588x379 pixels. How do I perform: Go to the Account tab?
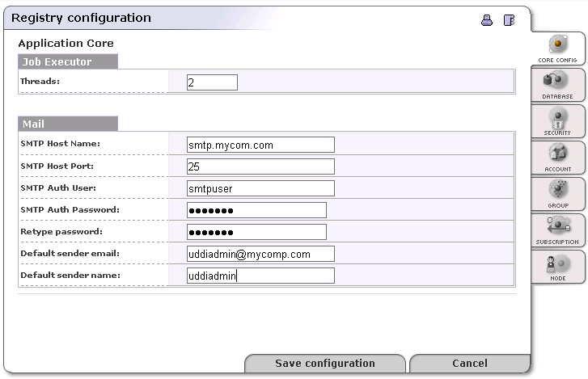tap(557, 158)
